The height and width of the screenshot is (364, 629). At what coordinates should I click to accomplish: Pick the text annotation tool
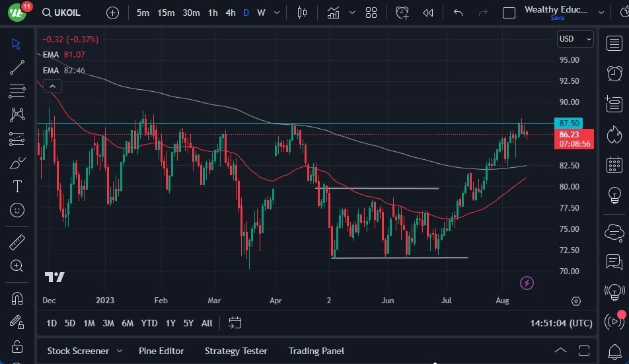17,186
